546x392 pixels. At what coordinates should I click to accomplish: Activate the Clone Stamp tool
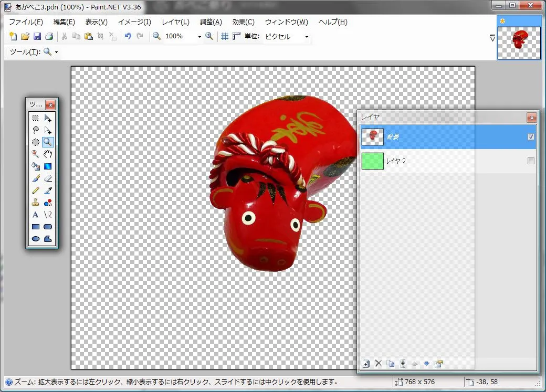(36, 203)
